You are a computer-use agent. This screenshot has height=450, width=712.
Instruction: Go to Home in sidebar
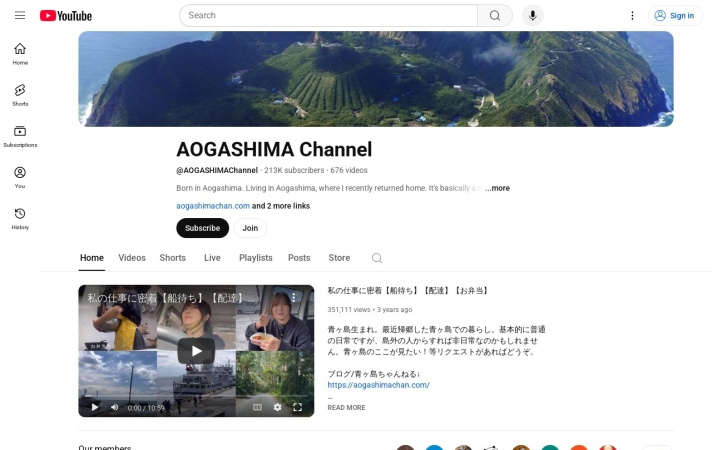point(20,54)
